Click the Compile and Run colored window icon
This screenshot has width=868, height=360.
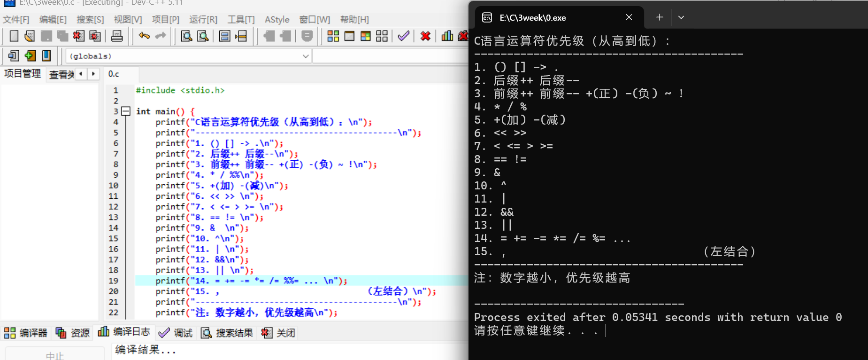point(366,36)
